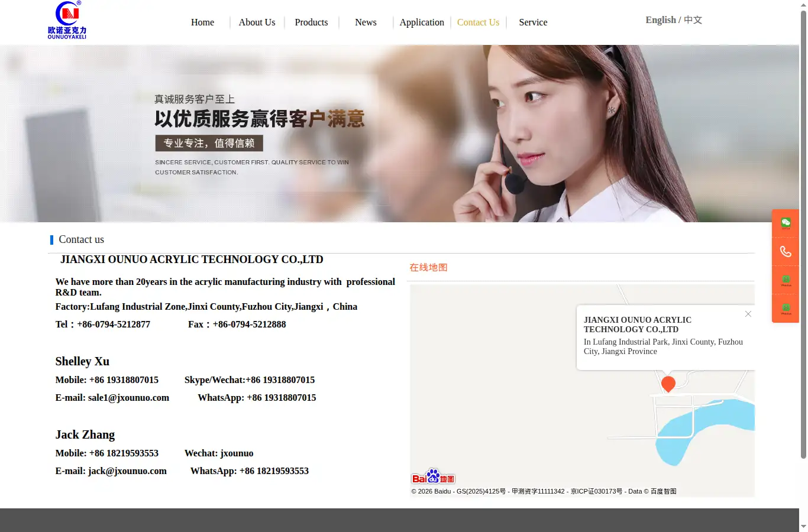
Task: Click email jack@jxounuo.com
Action: click(x=127, y=471)
